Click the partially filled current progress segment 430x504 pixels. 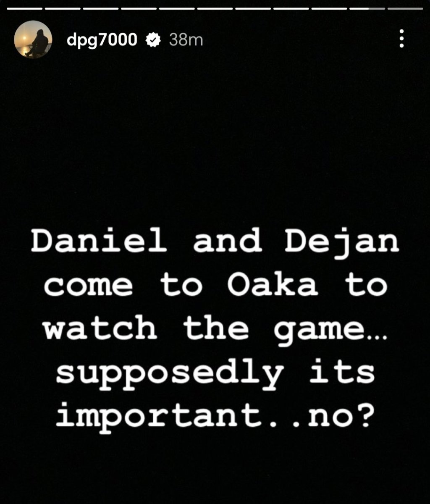[367, 8]
